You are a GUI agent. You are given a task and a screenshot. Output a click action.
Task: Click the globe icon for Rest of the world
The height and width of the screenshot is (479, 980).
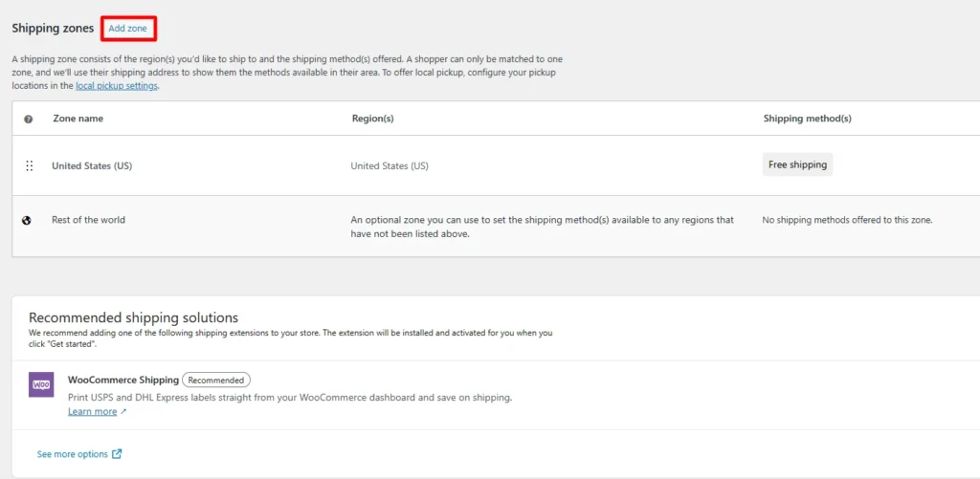(x=27, y=221)
